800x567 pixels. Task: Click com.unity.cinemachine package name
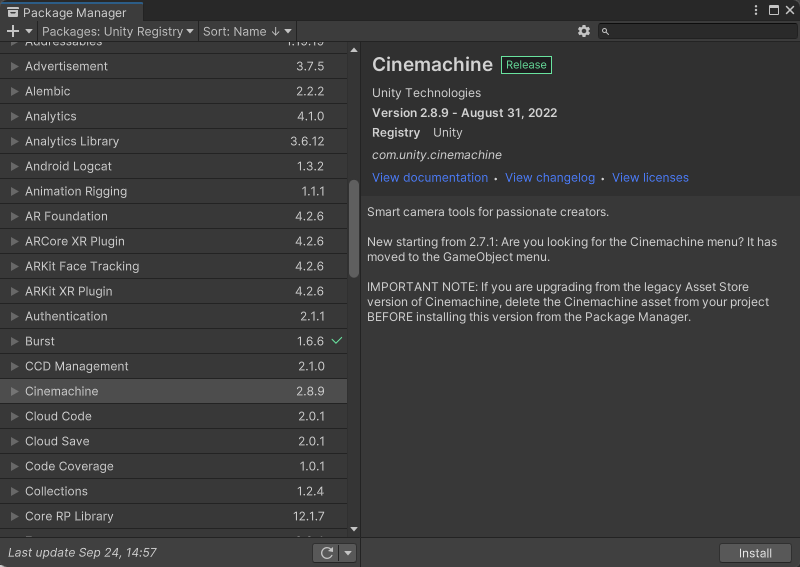pos(437,155)
